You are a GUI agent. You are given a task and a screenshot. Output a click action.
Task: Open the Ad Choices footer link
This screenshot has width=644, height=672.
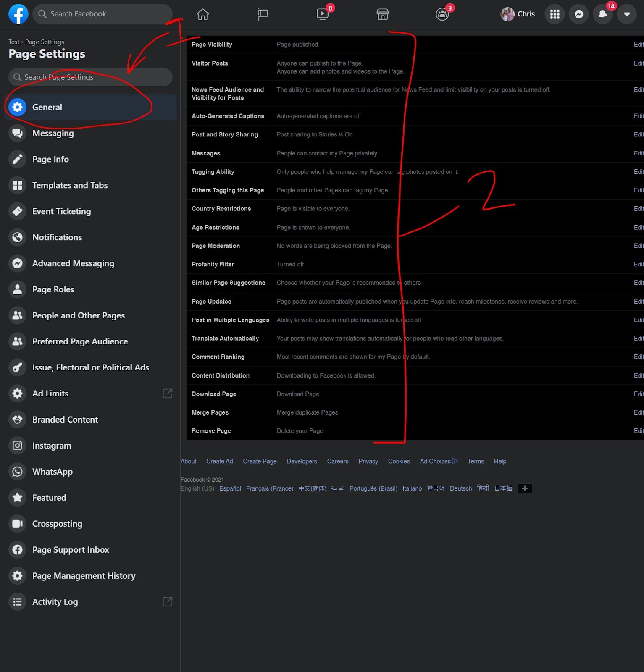click(439, 461)
